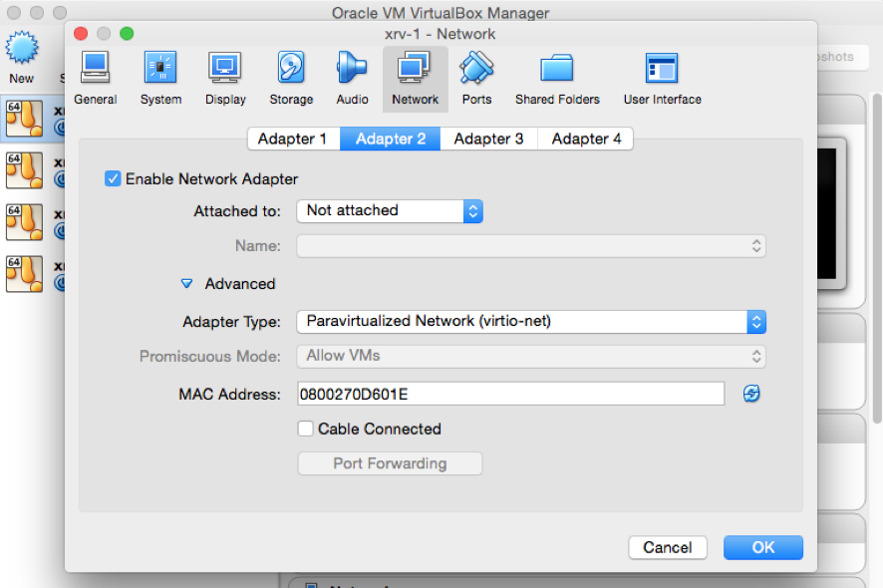Open the network Name dropdown
The width and height of the screenshot is (883, 588).
coord(531,246)
